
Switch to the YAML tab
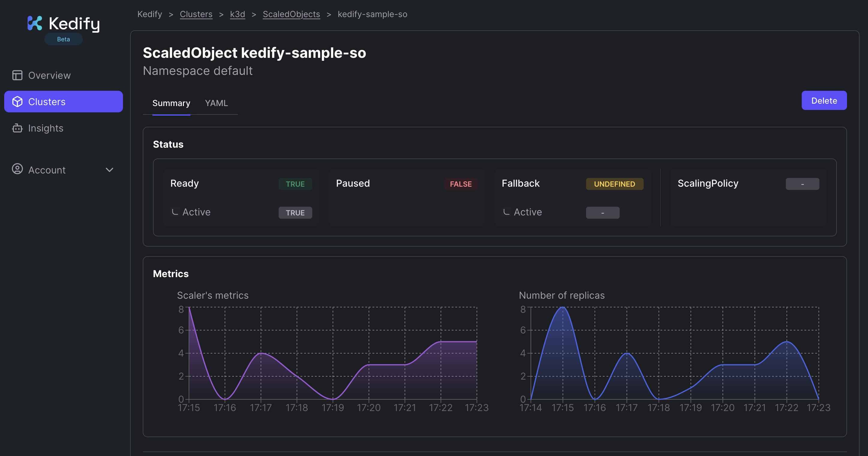tap(216, 103)
